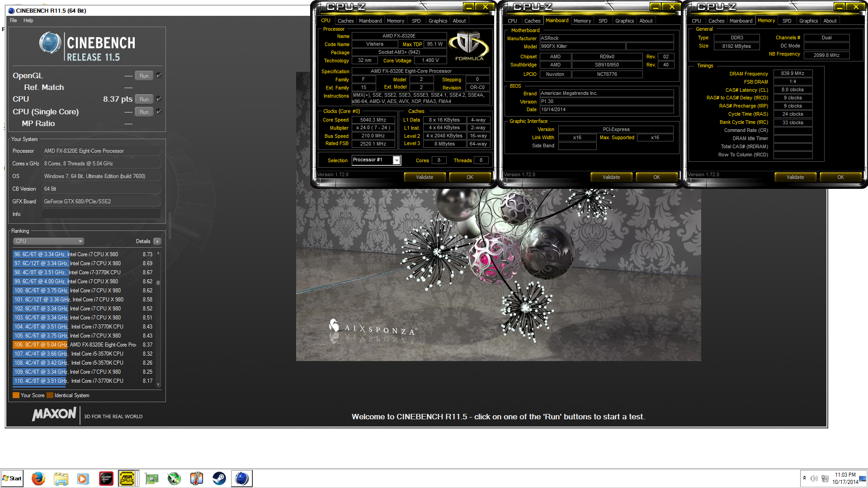Open the thermometer temperature monitor taskbar icon
The image size is (868, 488).
click(197, 478)
